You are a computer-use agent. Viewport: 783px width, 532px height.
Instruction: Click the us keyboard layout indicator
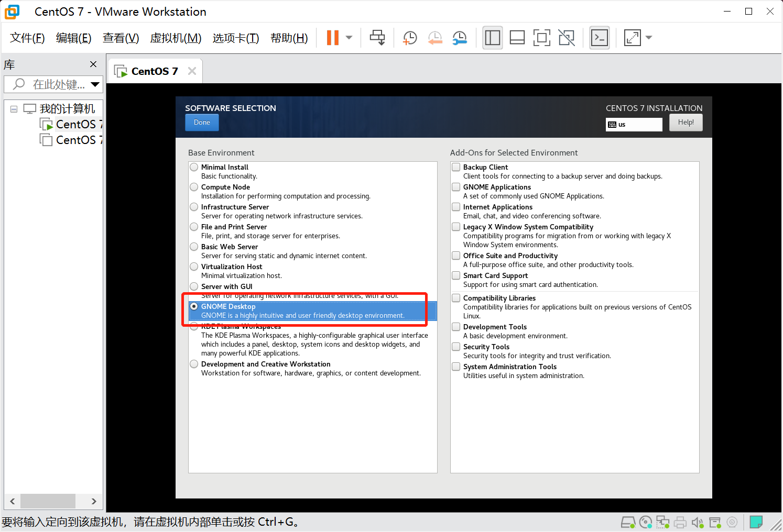tap(634, 125)
